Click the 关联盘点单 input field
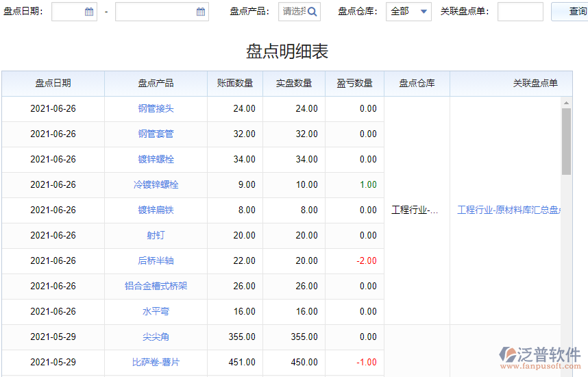This screenshot has width=588, height=377. point(519,12)
